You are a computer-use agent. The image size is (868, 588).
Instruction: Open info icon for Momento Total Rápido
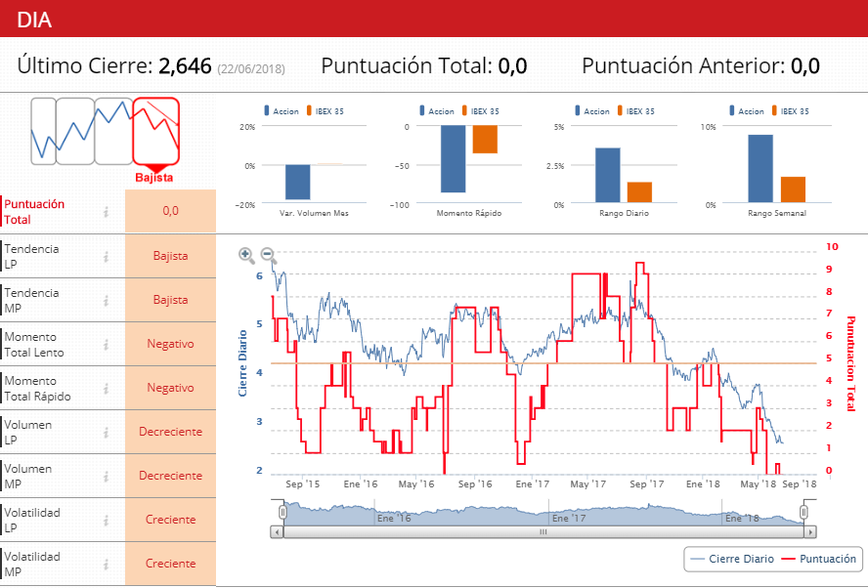[106, 389]
